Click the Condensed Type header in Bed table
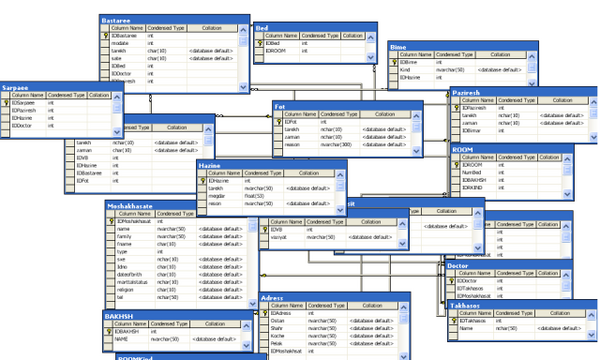 (x=320, y=36)
